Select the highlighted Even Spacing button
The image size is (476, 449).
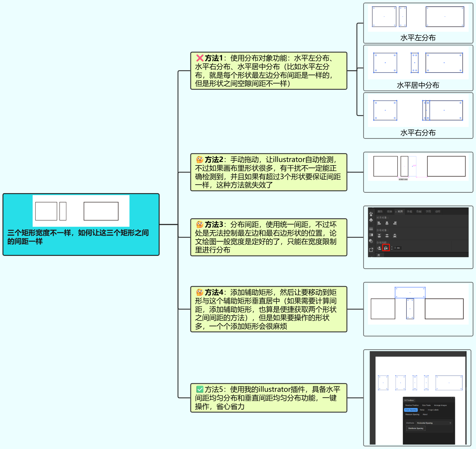click(x=411, y=410)
